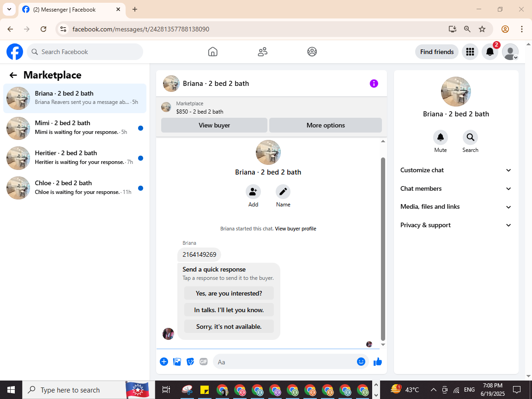532x399 pixels.
Task: Send quick reply "Sorry, it's not available."
Action: coord(229,327)
